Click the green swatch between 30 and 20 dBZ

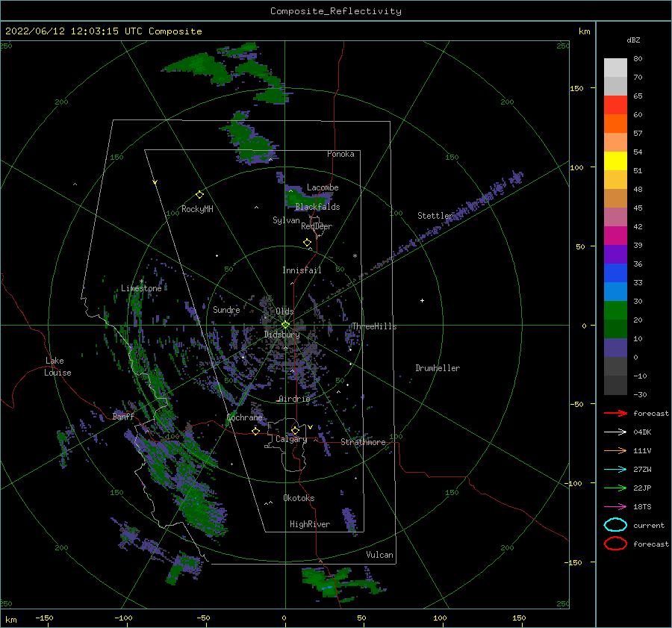point(615,311)
